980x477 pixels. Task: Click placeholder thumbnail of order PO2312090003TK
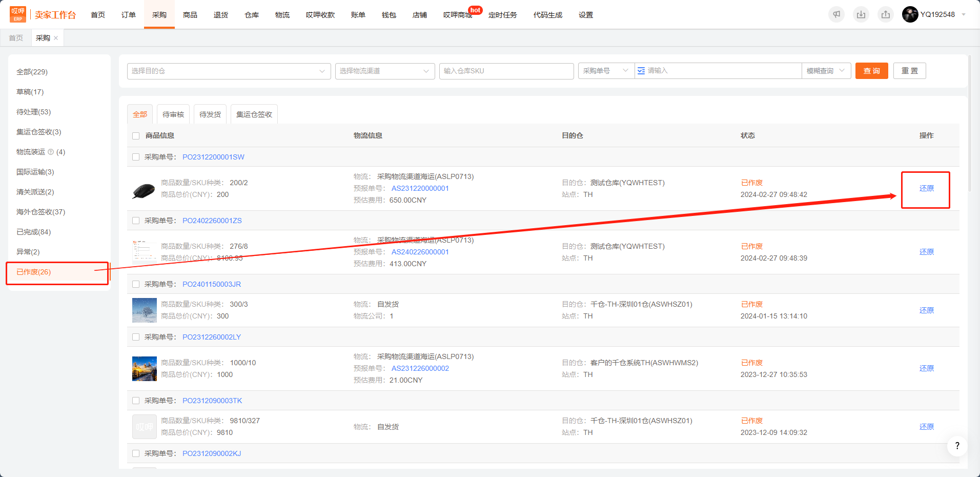(144, 427)
